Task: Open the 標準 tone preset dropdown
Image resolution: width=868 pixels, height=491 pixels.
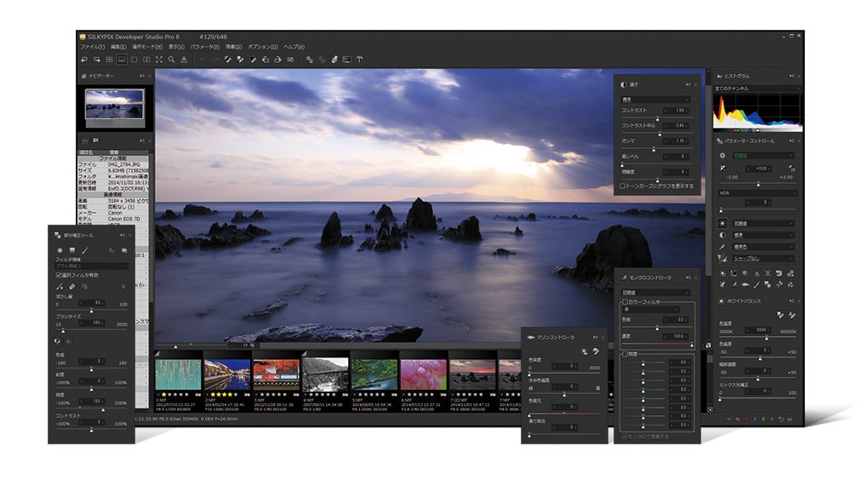Action: 655,100
